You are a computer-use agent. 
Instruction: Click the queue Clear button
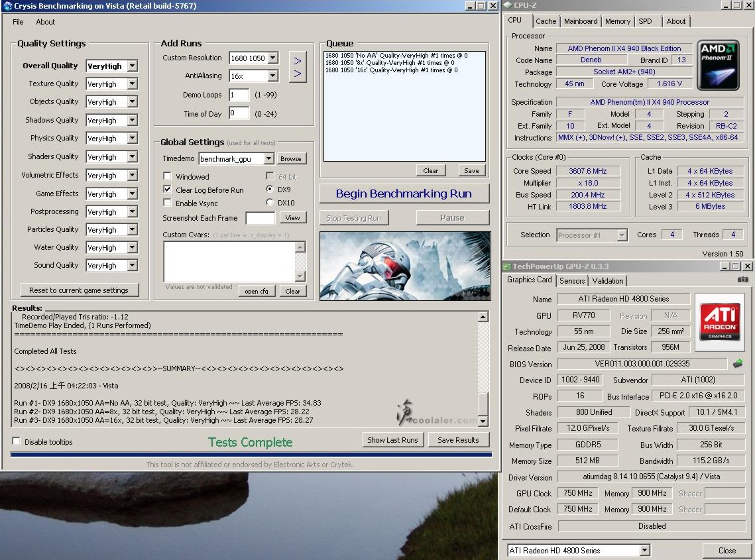coord(430,170)
